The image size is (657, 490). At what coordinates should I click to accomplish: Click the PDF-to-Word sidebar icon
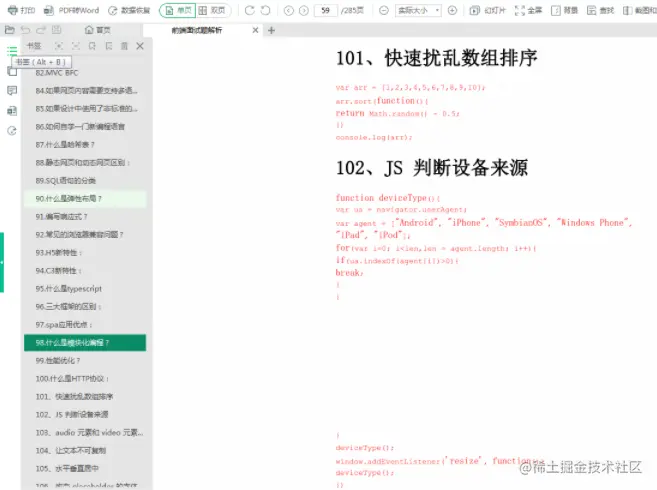(x=12, y=111)
